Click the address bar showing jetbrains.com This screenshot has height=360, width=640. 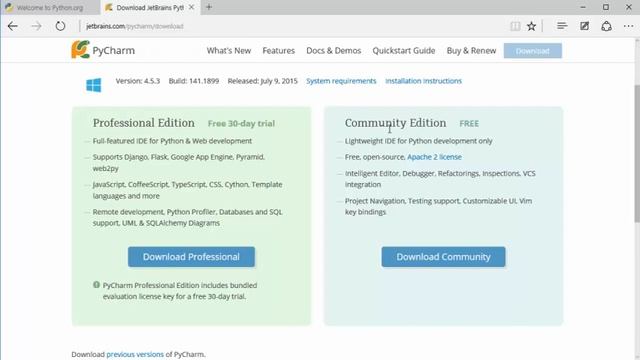(294, 26)
